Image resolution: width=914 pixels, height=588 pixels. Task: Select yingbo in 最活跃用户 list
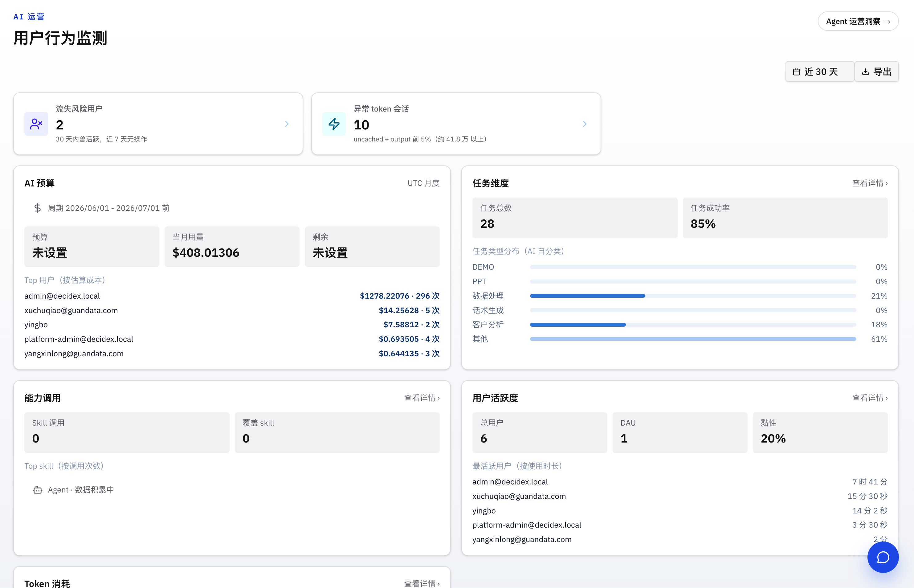(484, 511)
